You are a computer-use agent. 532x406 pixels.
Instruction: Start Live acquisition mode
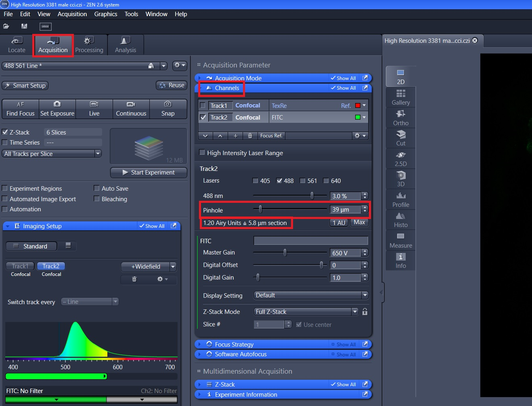pos(94,108)
